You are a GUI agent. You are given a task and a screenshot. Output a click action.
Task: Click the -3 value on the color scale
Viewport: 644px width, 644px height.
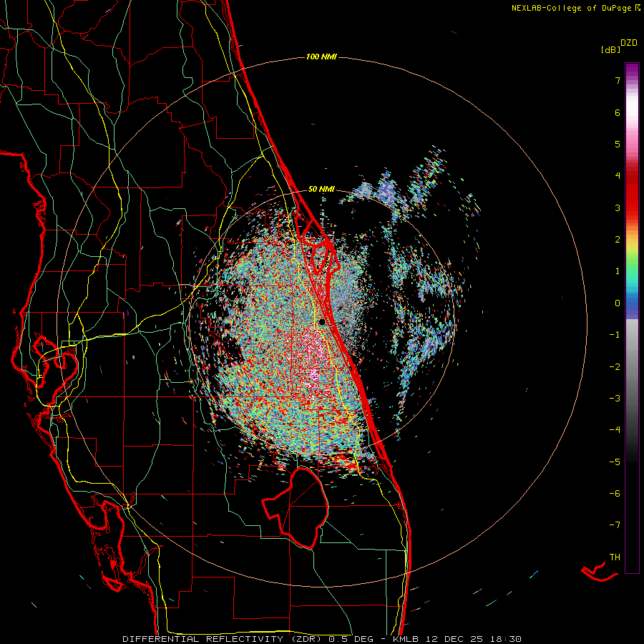click(615, 399)
